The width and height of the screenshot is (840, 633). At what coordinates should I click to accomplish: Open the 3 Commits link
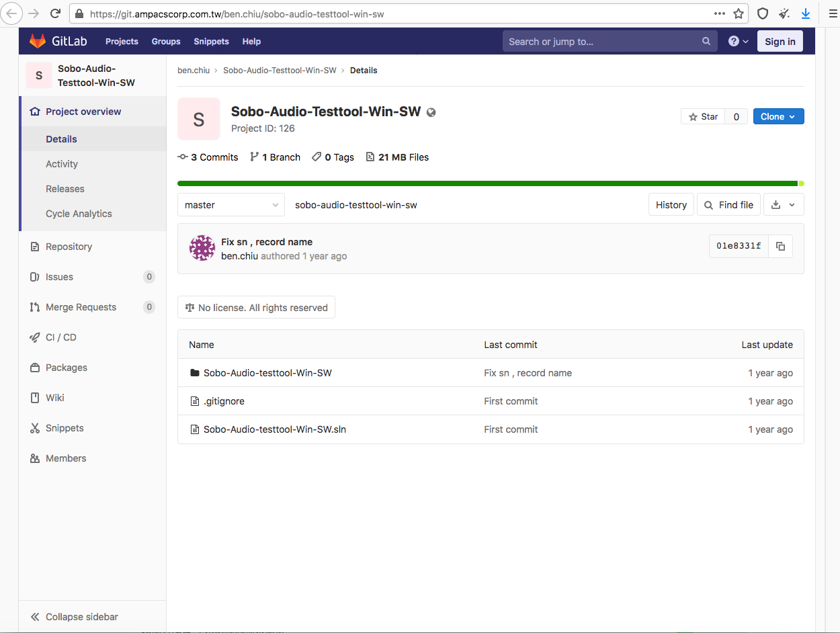[208, 157]
